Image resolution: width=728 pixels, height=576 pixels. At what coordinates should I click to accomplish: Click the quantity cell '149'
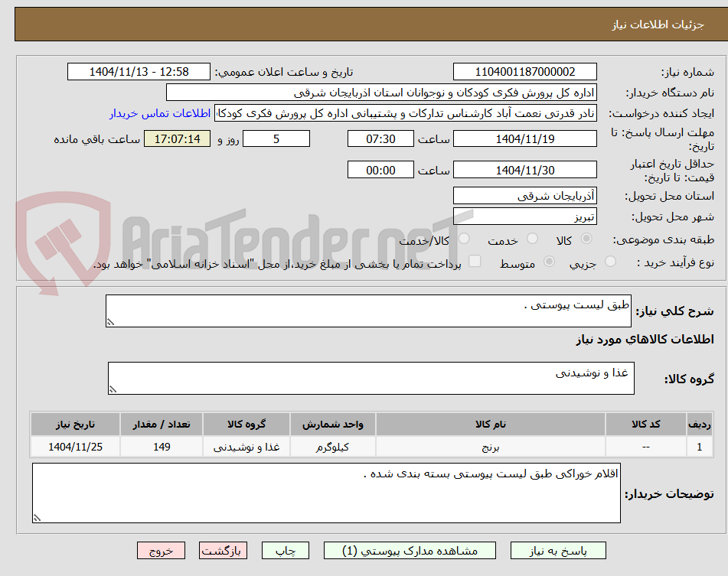coord(162,447)
